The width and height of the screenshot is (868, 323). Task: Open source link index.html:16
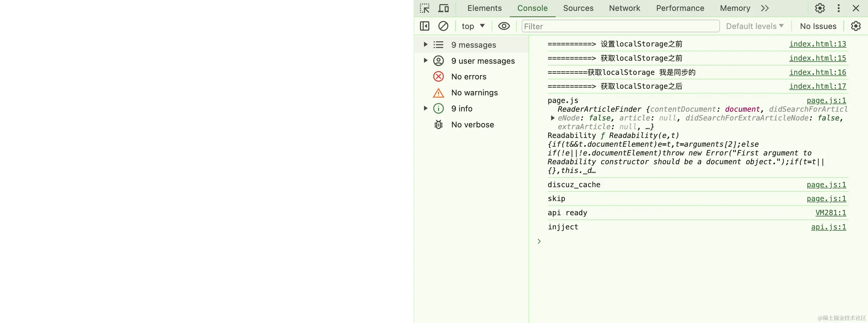[818, 72]
